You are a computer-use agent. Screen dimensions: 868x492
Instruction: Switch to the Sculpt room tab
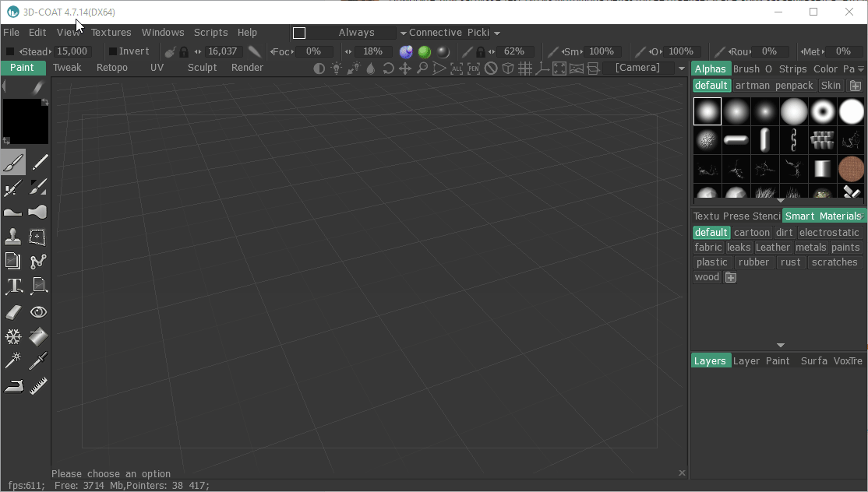click(x=202, y=68)
